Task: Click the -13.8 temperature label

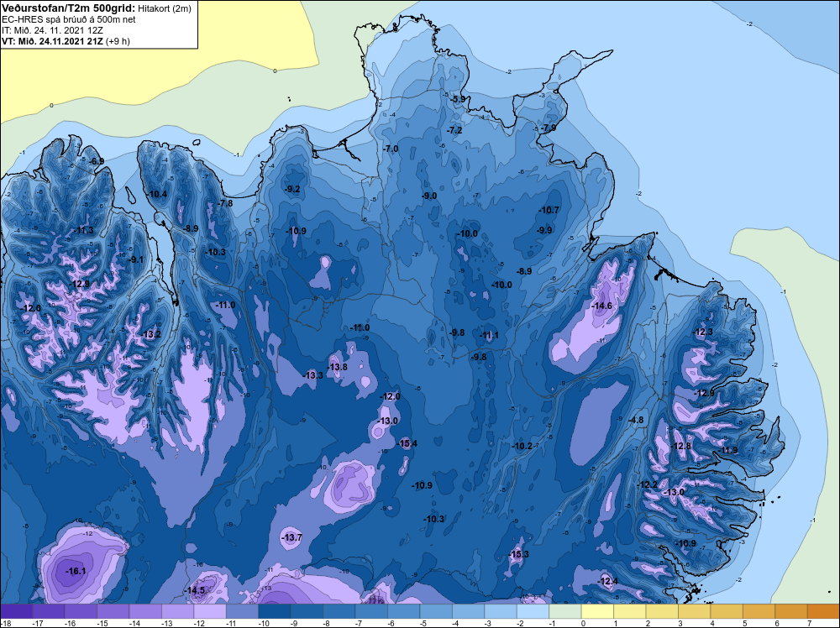Action: coord(338,367)
